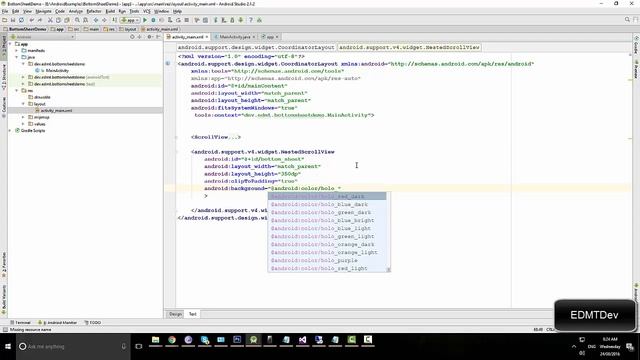The height and width of the screenshot is (360, 640).
Task: Click the SDK Manager download icon
Action: point(241,20)
